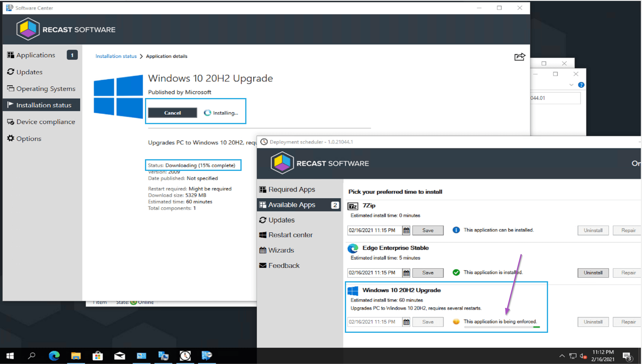Open Microsoft Edge from the taskbar

tap(54, 356)
